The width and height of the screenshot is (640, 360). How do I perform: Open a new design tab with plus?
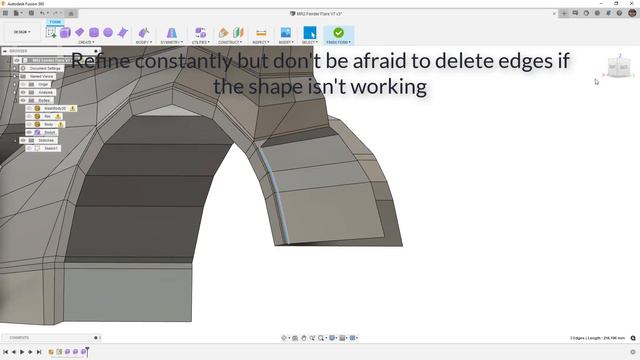click(564, 13)
